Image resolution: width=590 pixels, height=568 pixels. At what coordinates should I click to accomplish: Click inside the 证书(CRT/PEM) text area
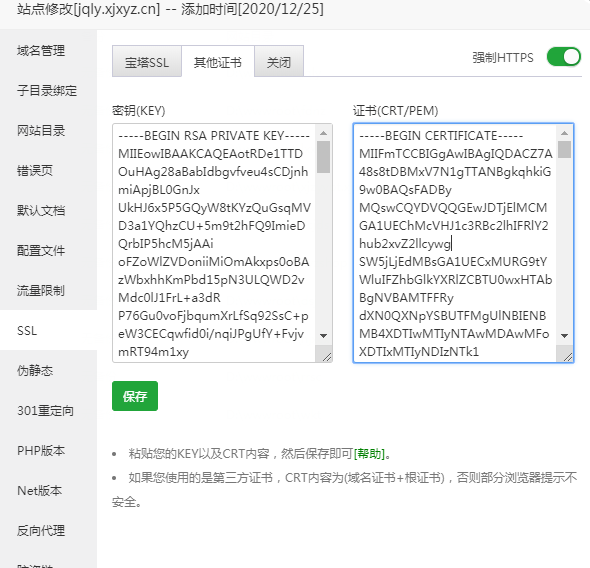coord(455,243)
